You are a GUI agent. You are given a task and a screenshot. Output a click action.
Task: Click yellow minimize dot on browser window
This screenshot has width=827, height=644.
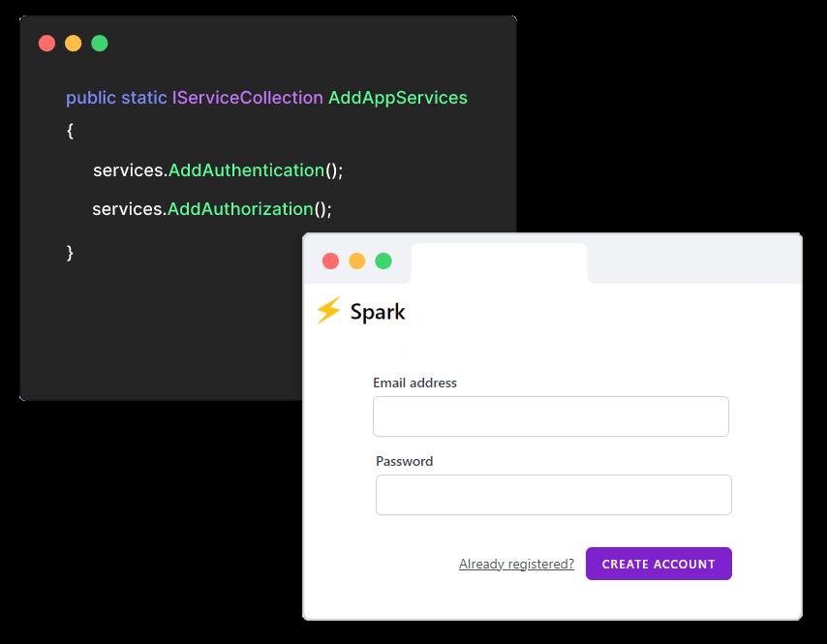click(357, 261)
